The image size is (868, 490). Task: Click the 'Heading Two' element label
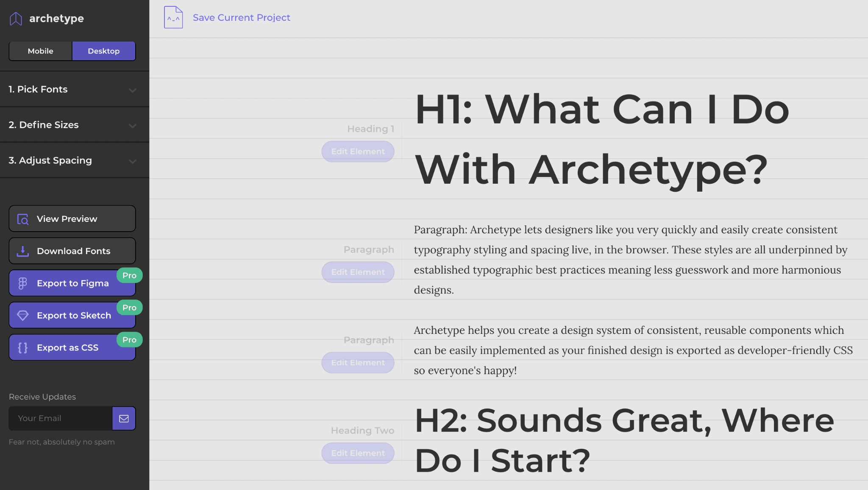tap(363, 431)
